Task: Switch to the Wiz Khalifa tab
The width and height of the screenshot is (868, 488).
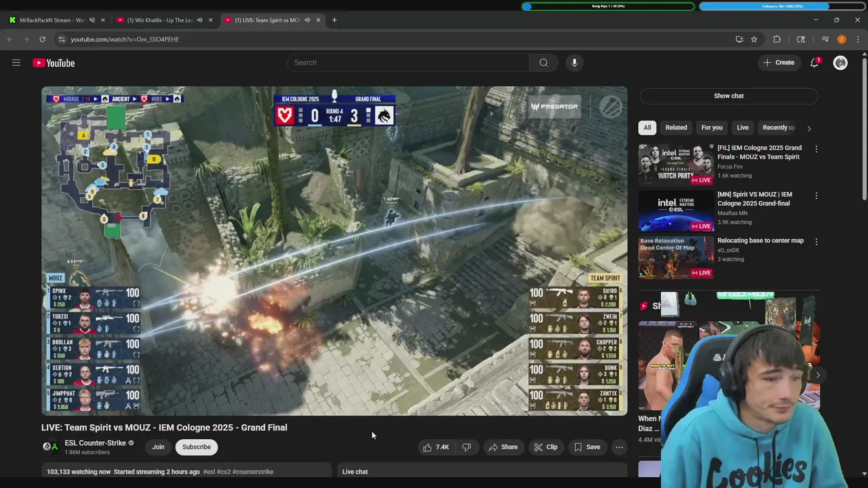Action: pyautogui.click(x=159, y=20)
